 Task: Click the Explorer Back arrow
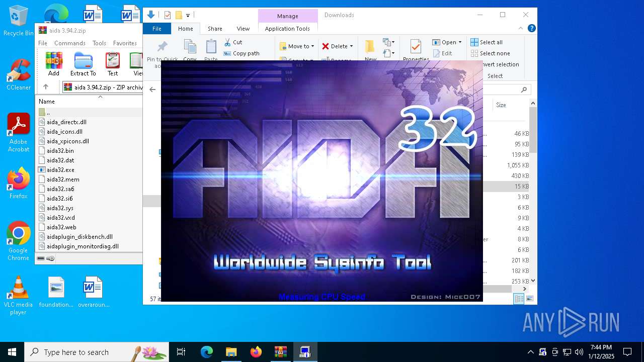pos(152,89)
